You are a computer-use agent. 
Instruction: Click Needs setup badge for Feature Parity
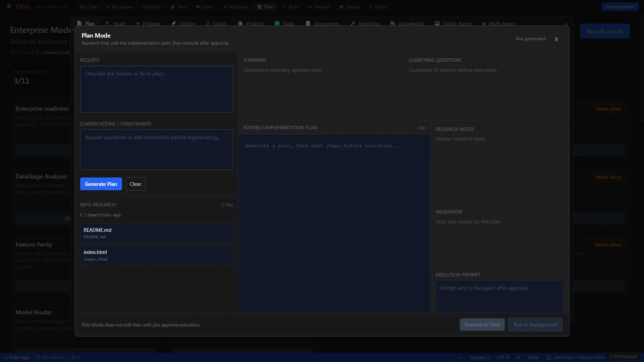(608, 245)
